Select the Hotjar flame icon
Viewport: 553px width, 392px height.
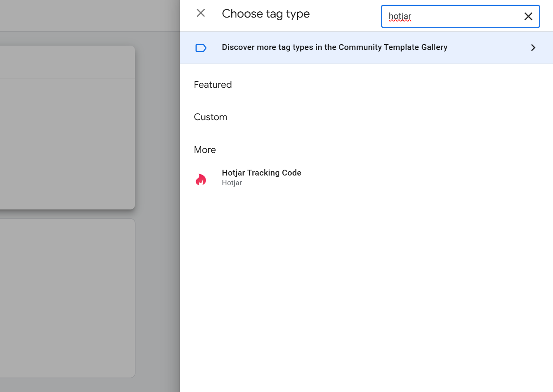[201, 179]
